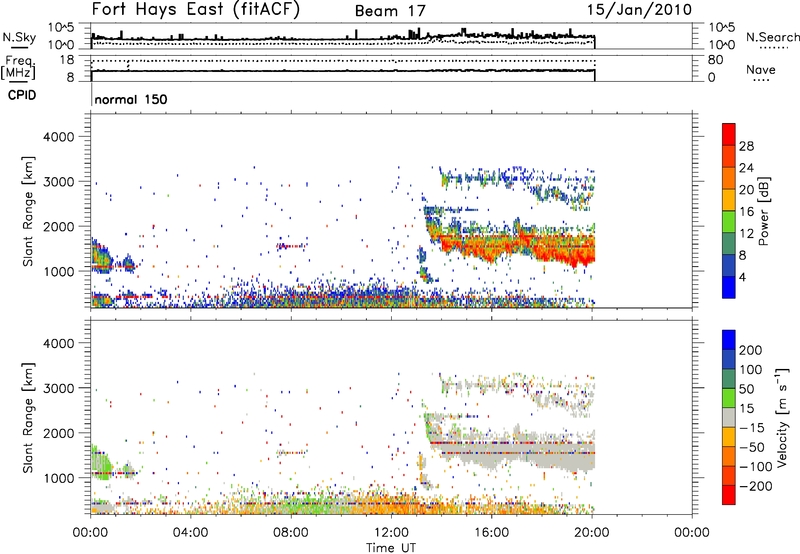Image resolution: width=800 pixels, height=554 pixels.
Task: Click the "Time UT" axis label
Action: tap(391, 548)
